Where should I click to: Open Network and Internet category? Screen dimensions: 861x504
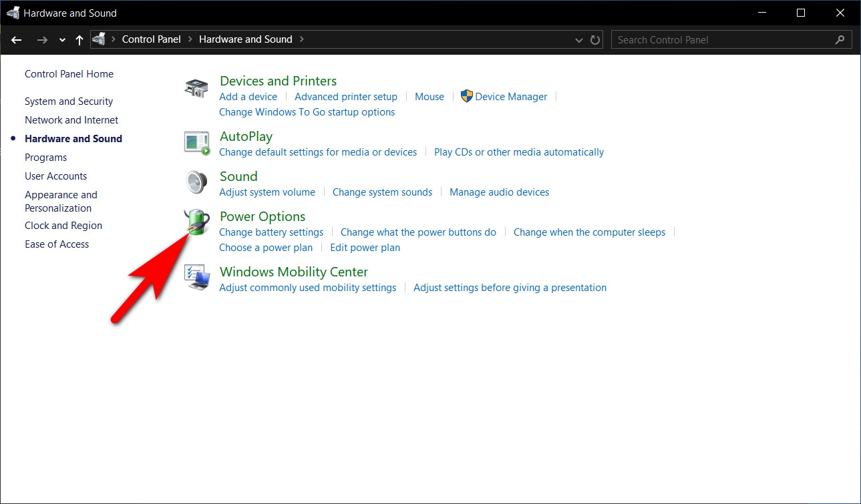point(71,120)
